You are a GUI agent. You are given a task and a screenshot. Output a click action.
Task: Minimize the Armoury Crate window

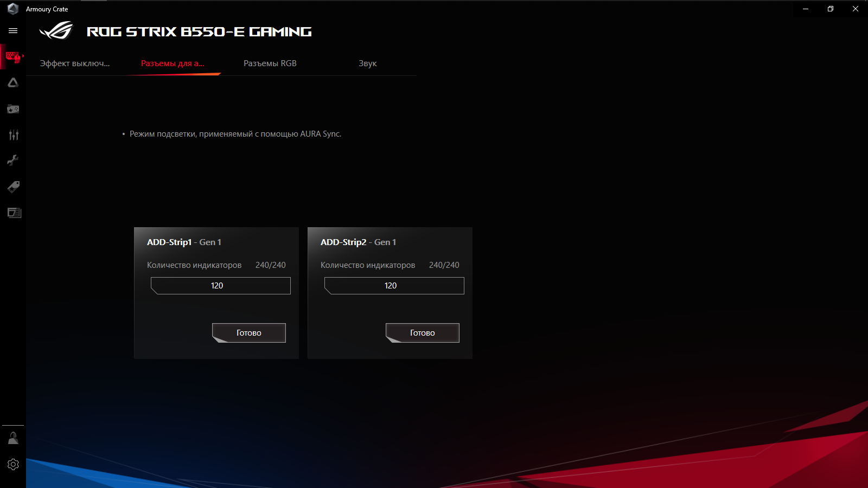pyautogui.click(x=806, y=9)
